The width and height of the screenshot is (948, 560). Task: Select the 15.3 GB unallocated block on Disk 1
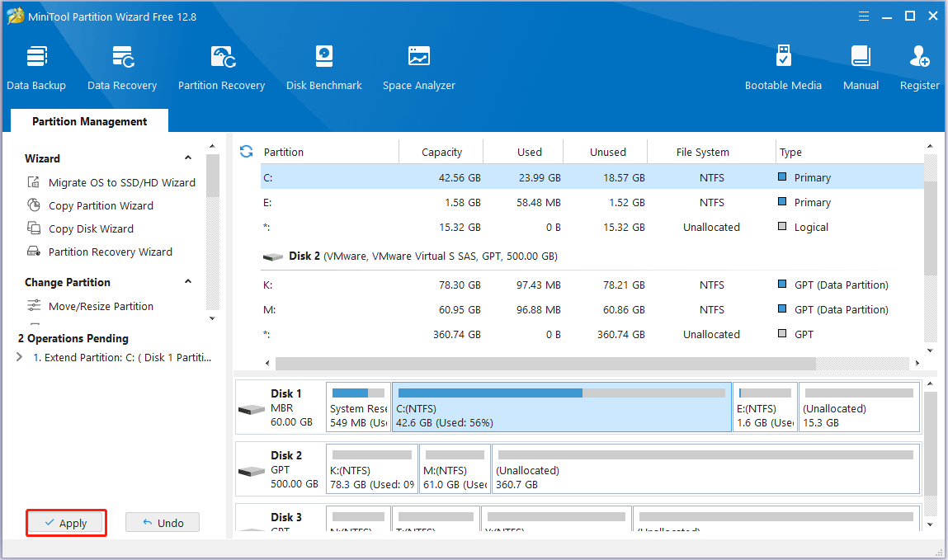pyautogui.click(x=859, y=407)
